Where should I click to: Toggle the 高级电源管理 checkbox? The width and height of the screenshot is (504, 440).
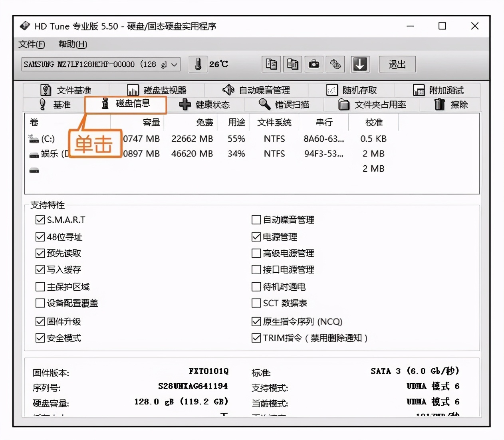pos(256,253)
